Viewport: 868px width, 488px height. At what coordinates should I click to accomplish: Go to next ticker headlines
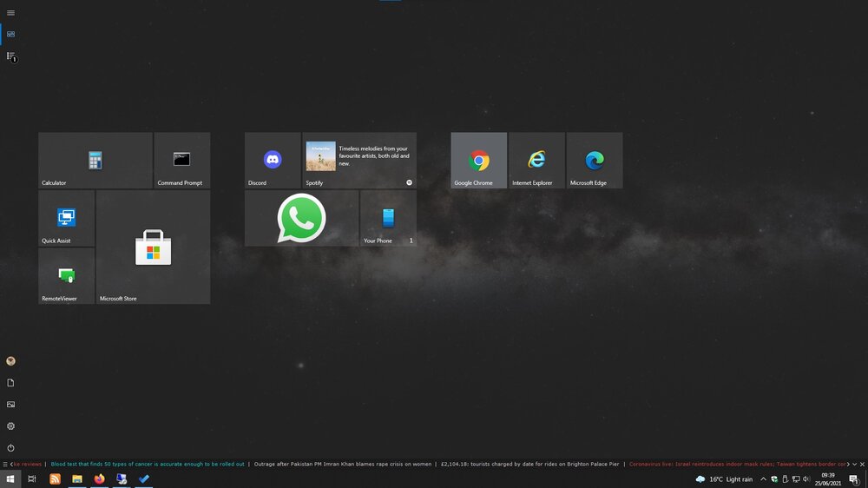848,465
